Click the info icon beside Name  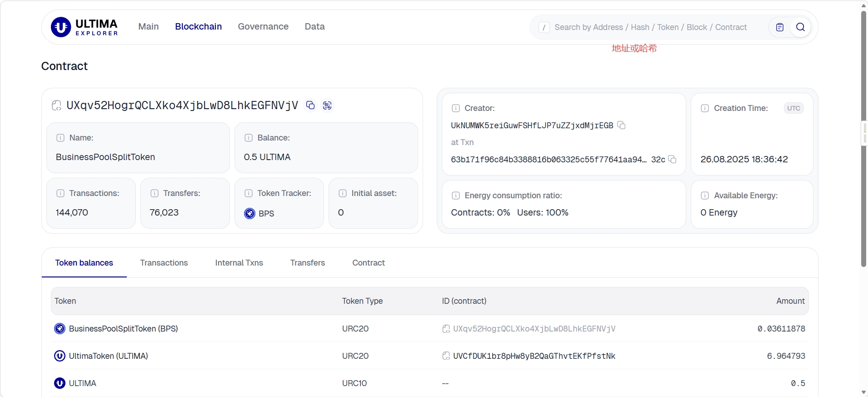pos(60,138)
